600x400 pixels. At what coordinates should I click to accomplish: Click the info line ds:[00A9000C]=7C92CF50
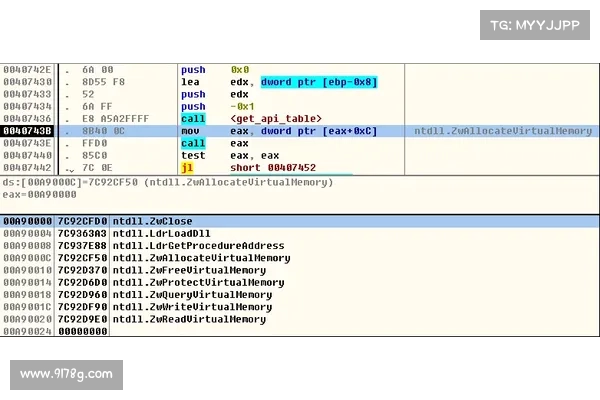(x=168, y=182)
